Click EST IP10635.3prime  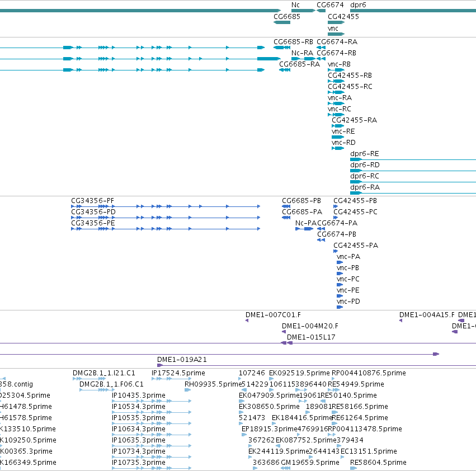click(138, 440)
